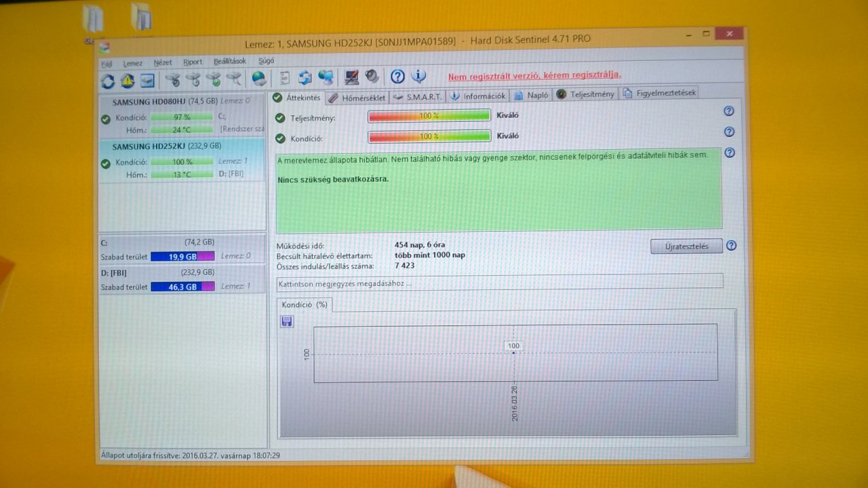Image resolution: width=868 pixels, height=488 pixels.
Task: Click the red unregistered version registration link
Action: point(534,75)
